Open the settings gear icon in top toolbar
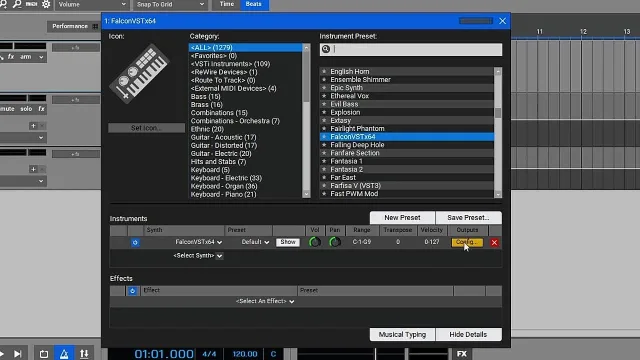The height and width of the screenshot is (360, 640). 46,4
